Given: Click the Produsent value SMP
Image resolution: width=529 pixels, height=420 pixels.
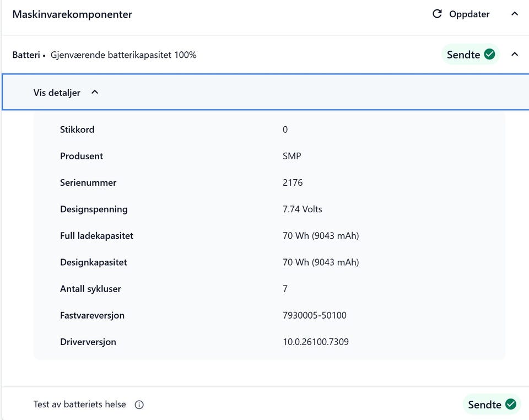Looking at the screenshot, I should pyautogui.click(x=292, y=156).
